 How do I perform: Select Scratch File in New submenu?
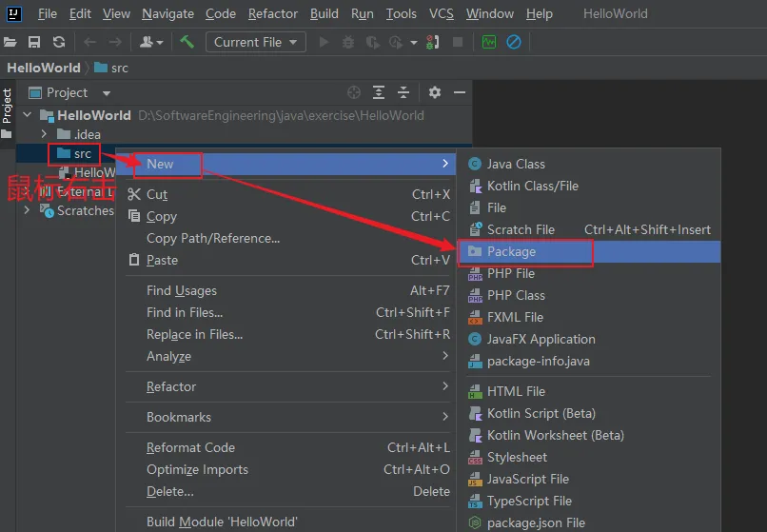[x=589, y=229]
